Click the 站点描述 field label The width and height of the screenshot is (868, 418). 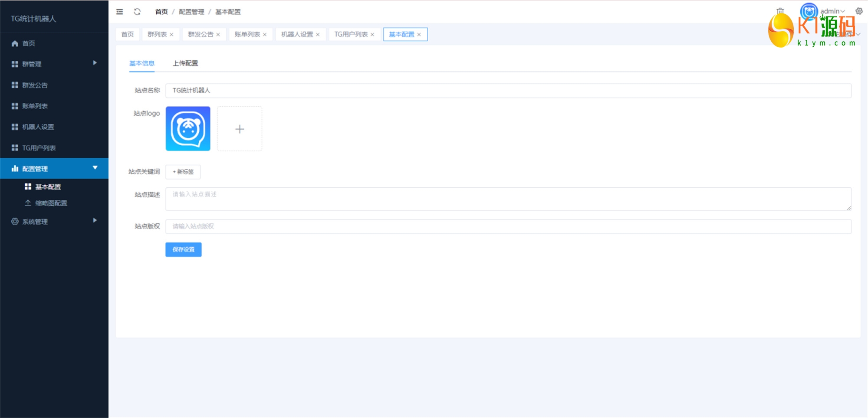147,195
